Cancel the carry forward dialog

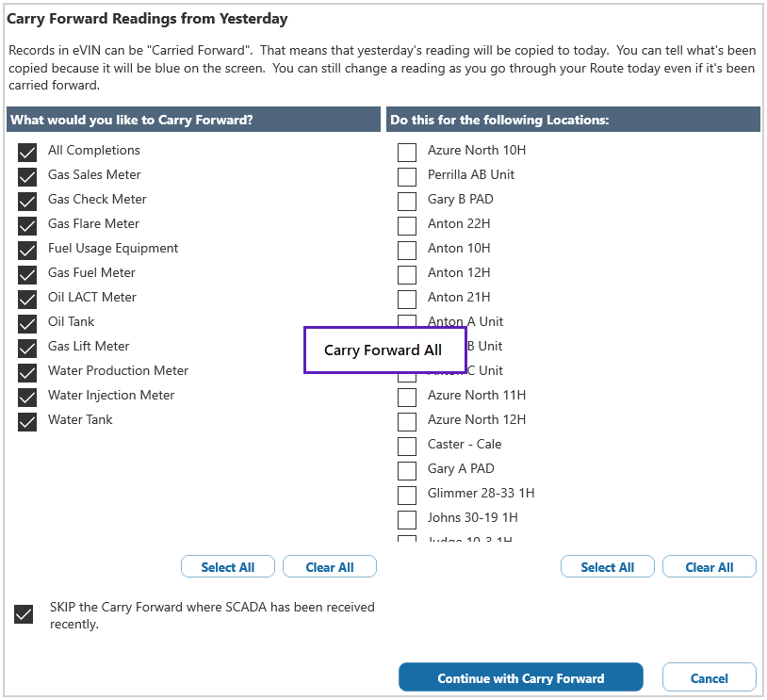[709, 678]
